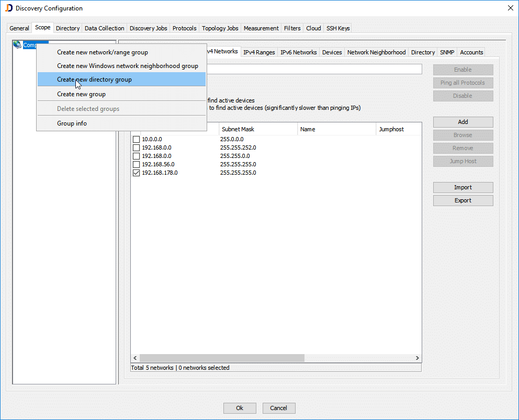Image resolution: width=519 pixels, height=420 pixels.
Task: Click the Export button
Action: [462, 200]
